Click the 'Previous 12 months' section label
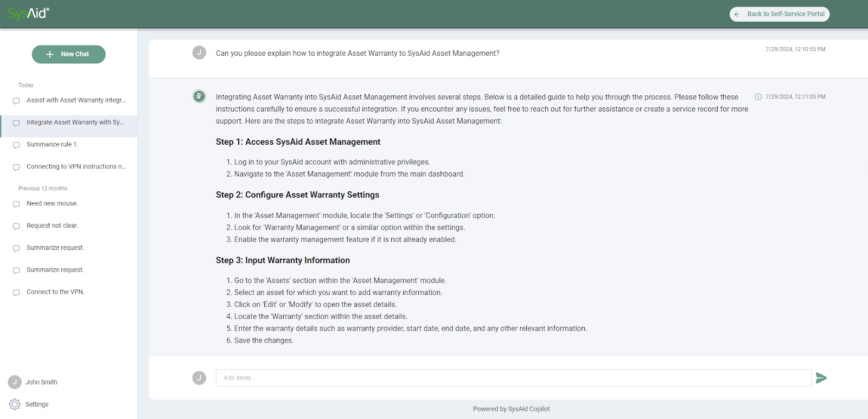 click(x=43, y=189)
